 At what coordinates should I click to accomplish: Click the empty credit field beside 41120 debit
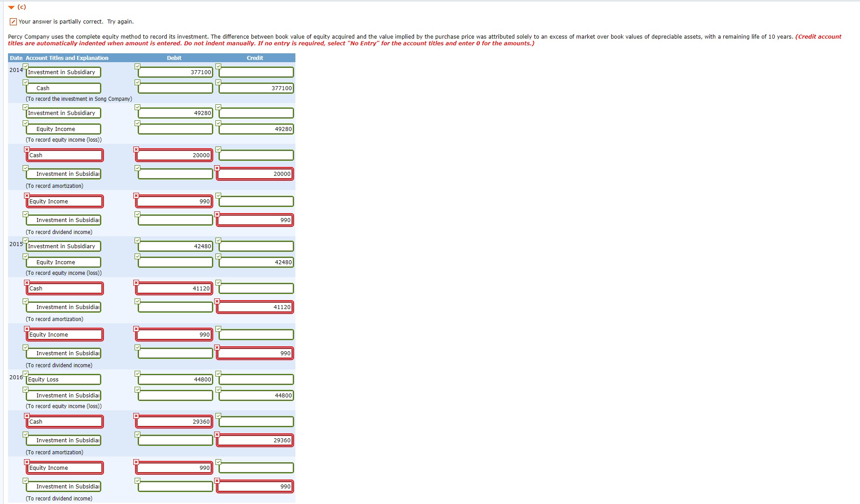(x=256, y=289)
